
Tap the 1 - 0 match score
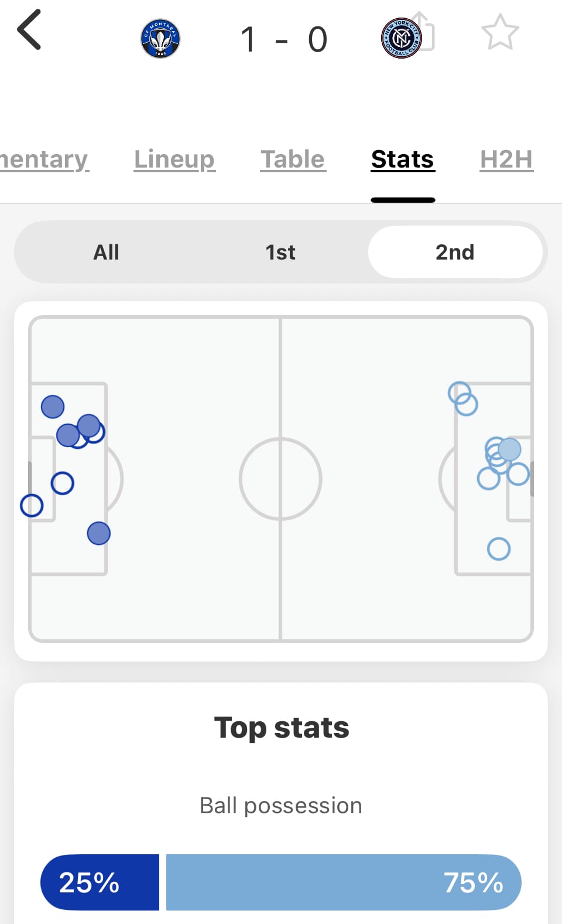point(284,39)
